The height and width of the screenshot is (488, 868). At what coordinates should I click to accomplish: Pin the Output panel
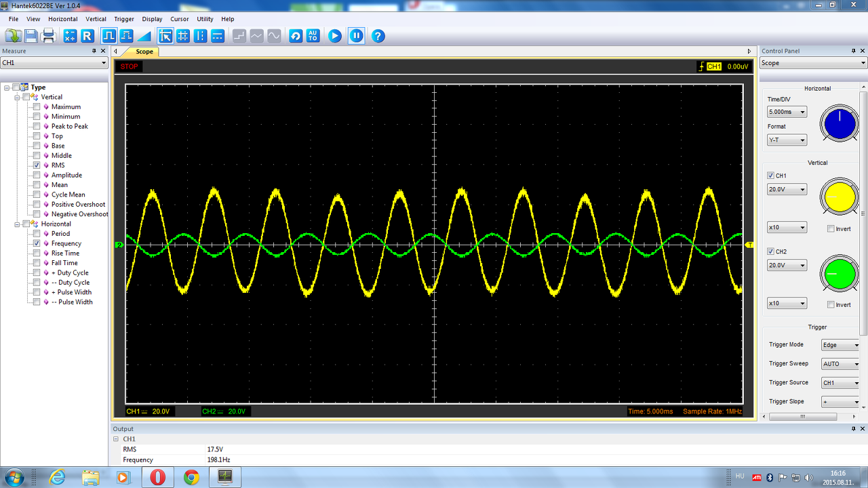(853, 428)
